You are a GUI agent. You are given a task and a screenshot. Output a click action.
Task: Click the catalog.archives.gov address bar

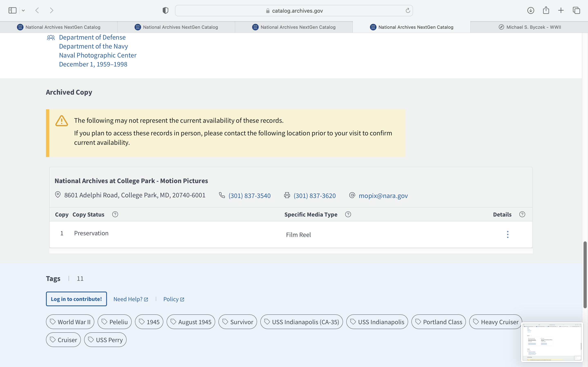click(294, 11)
